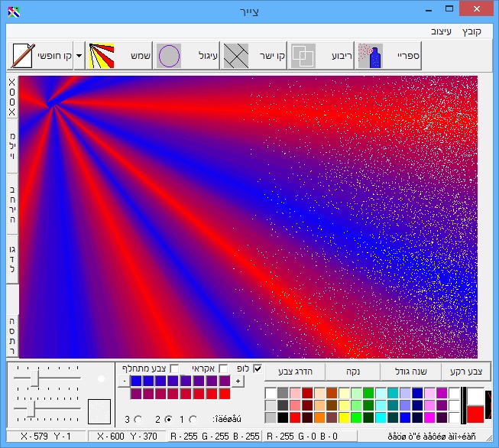Click the הסתר (hide) side tab
This screenshot has width=499, height=448.
click(12, 336)
